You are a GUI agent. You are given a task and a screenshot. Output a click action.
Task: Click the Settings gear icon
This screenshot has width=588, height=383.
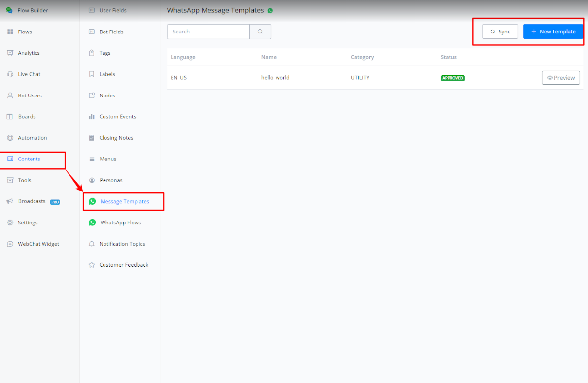(10, 223)
